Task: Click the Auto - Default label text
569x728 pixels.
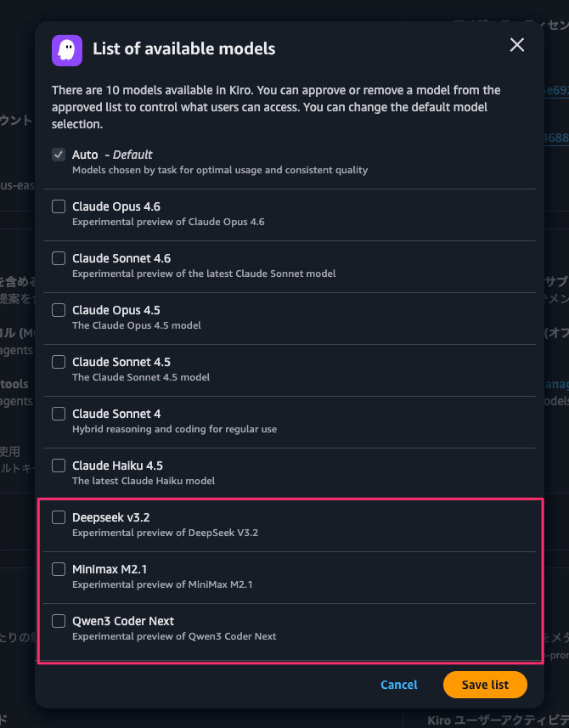Action: [112, 155]
